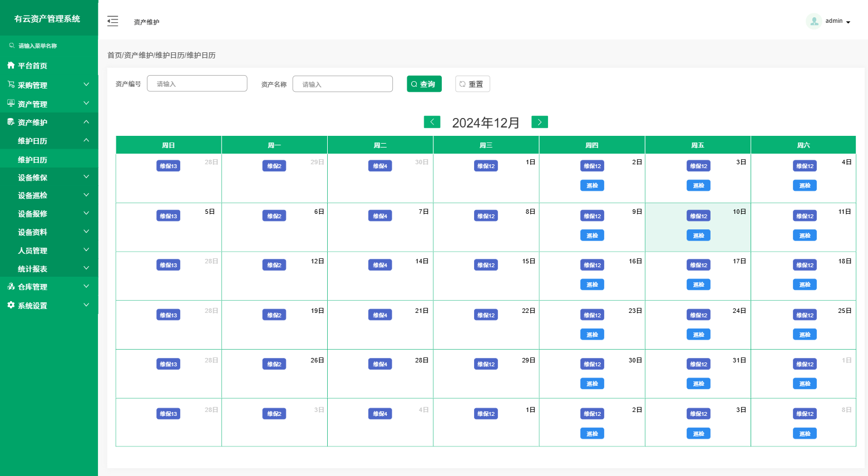The width and height of the screenshot is (868, 476).
Task: Click the 巡检 tag on the 10日 cell
Action: tap(698, 235)
